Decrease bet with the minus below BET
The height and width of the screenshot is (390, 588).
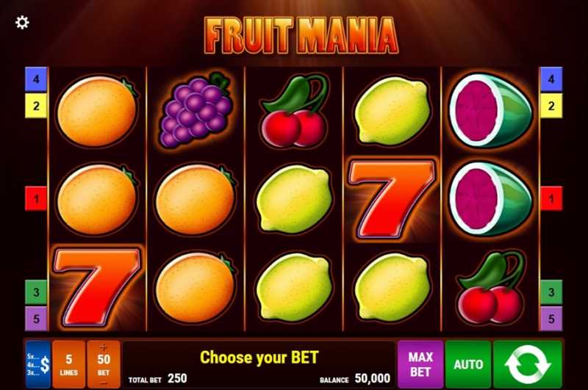point(104,383)
